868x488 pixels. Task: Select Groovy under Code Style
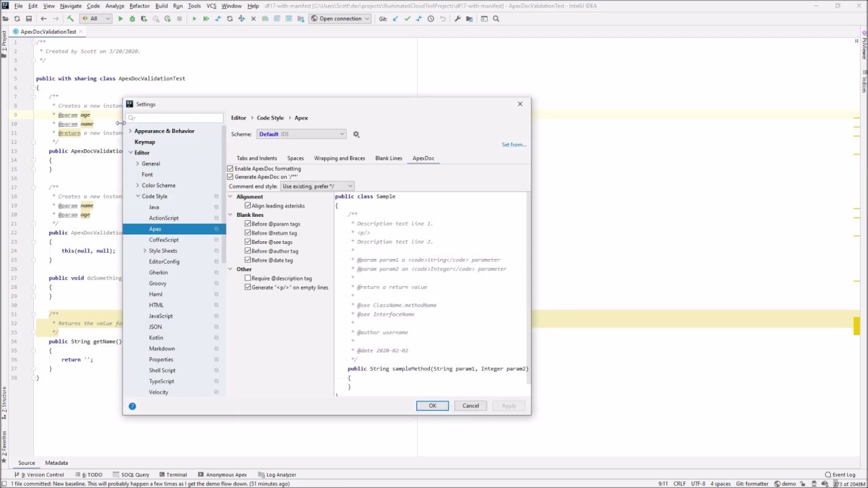tap(157, 283)
